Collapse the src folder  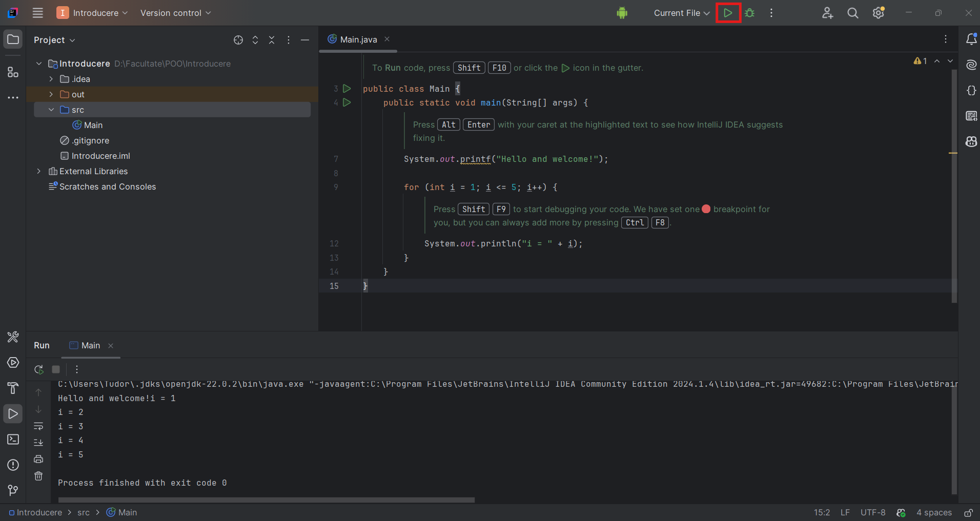(x=51, y=110)
